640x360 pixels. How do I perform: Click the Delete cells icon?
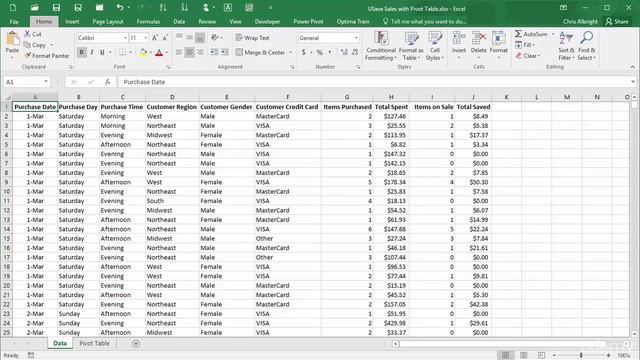click(478, 39)
